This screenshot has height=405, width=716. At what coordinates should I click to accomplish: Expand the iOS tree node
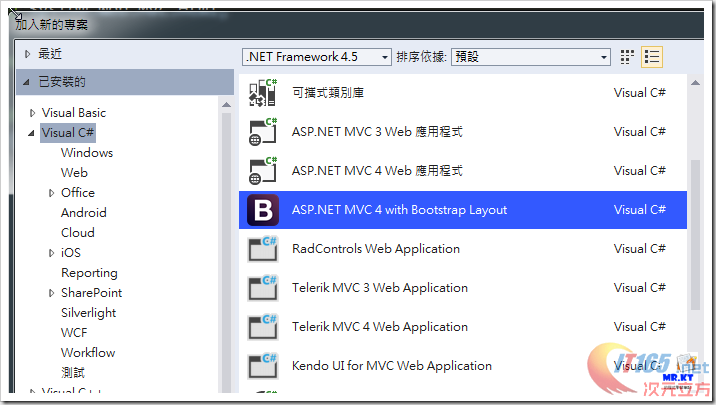point(51,253)
